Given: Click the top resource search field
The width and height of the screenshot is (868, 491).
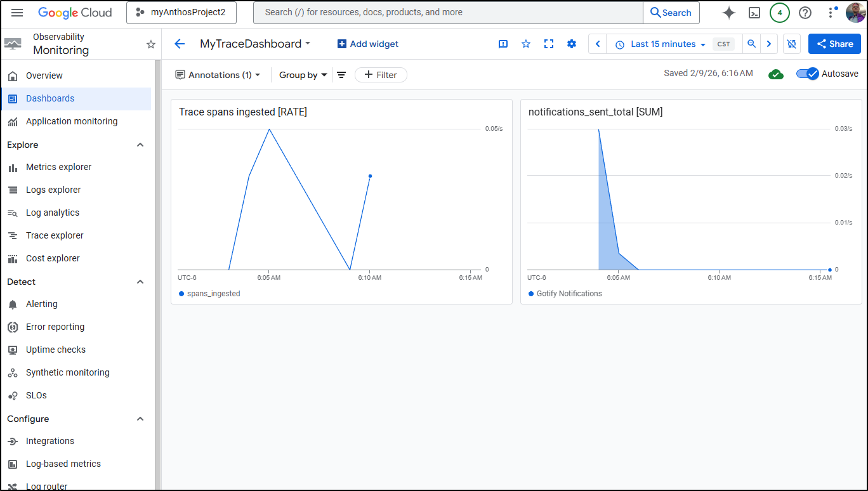Looking at the screenshot, I should coord(448,13).
